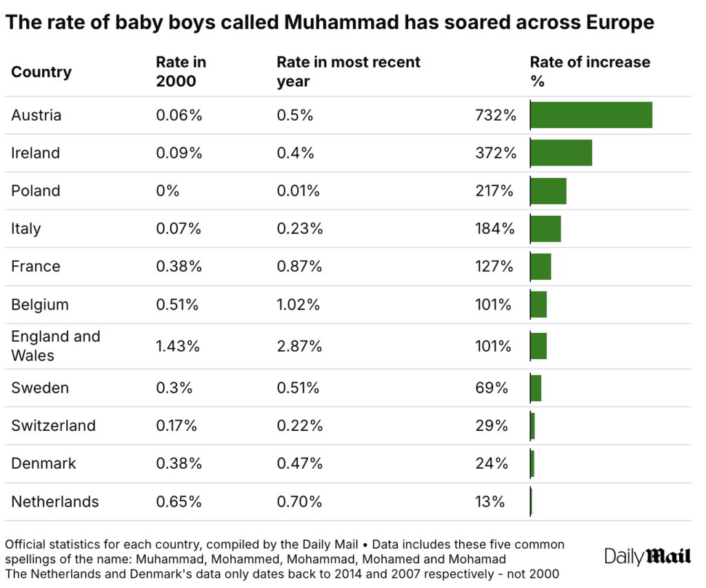
Task: Click Sweden's 69% increase value
Action: (492, 388)
